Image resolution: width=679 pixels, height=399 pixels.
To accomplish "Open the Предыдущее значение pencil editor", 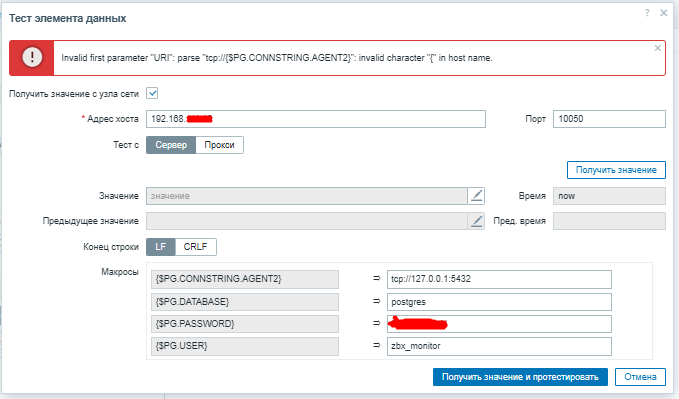I will coord(476,221).
